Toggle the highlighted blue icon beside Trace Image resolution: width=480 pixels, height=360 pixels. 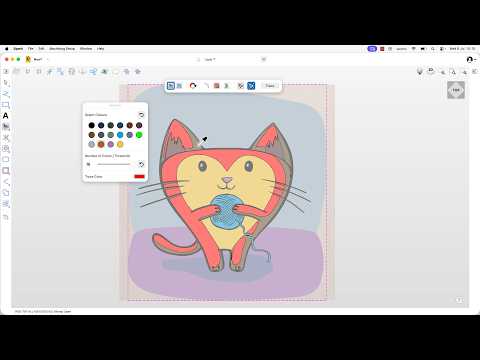251,86
